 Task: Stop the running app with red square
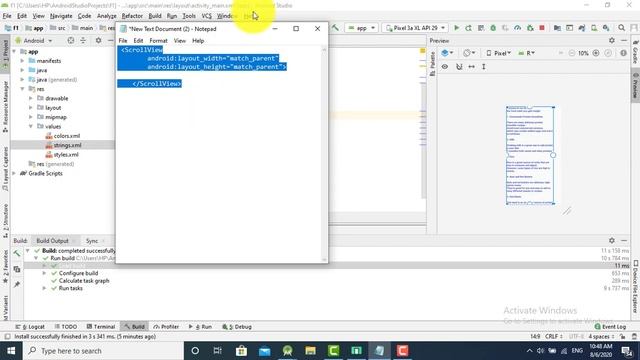(542, 28)
